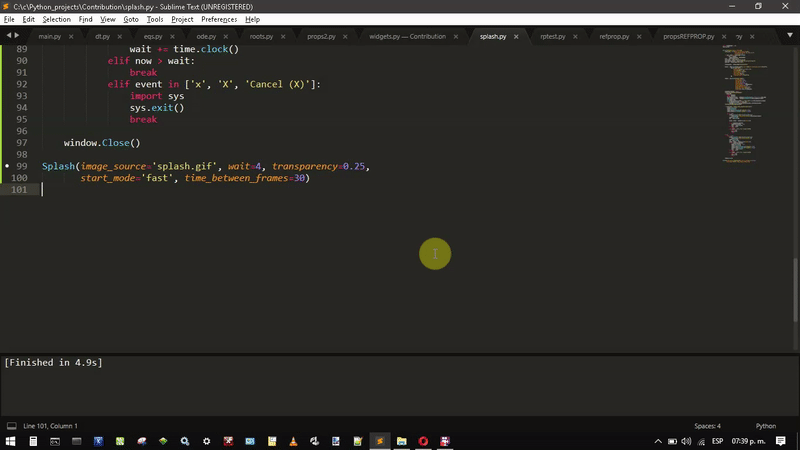Switch to the roots.py tab
The image size is (800, 450).
click(x=261, y=37)
